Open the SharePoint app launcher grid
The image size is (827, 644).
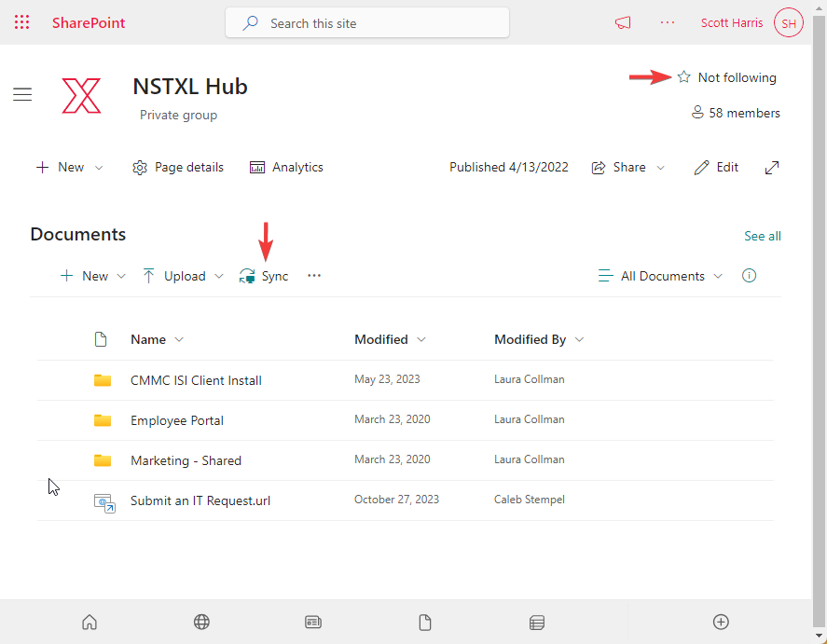tap(21, 22)
